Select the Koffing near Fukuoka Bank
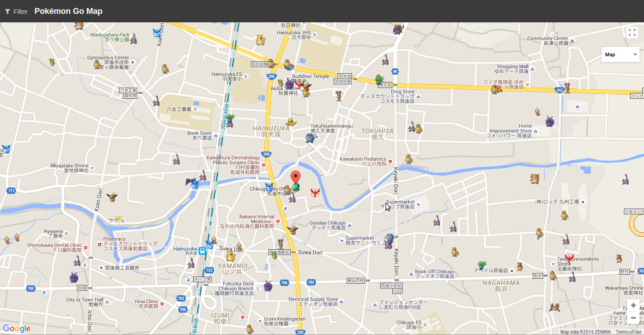 (268, 286)
